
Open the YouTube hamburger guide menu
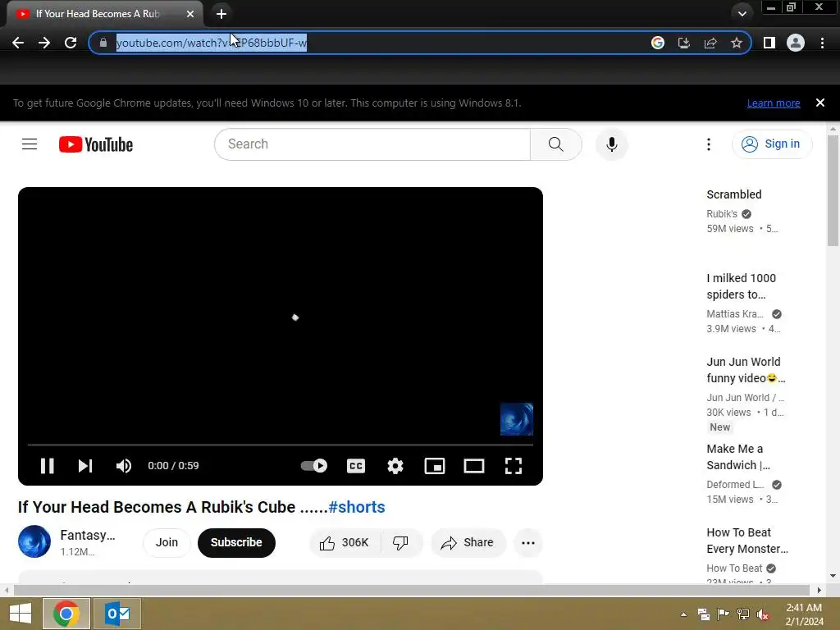pyautogui.click(x=30, y=144)
